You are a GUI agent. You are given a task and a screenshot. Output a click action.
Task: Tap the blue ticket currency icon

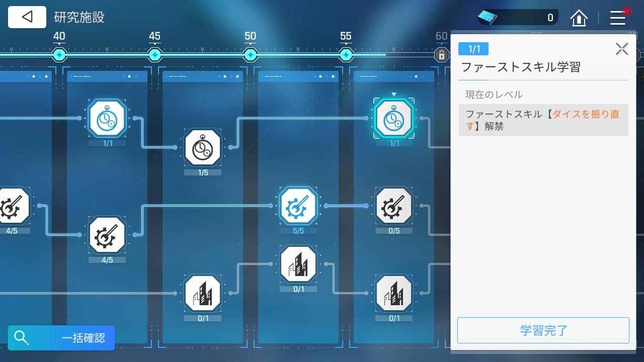pos(488,18)
